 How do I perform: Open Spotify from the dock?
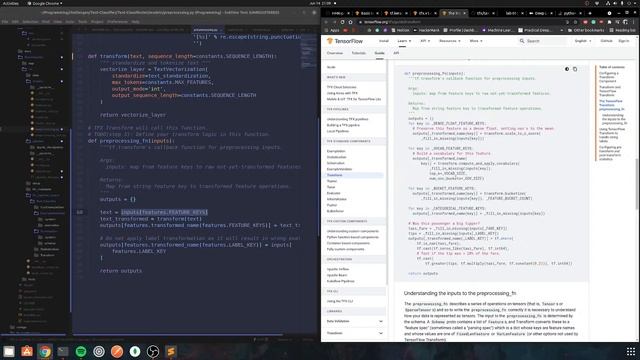click(81, 351)
